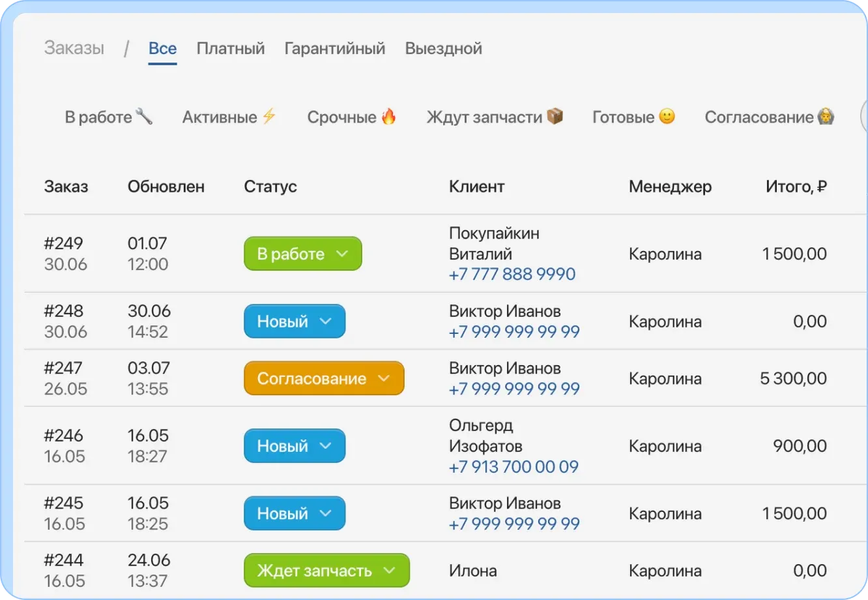The image size is (868, 600).
Task: Open "Ждет запчасть" dropdown for order #244
Action: click(x=326, y=570)
